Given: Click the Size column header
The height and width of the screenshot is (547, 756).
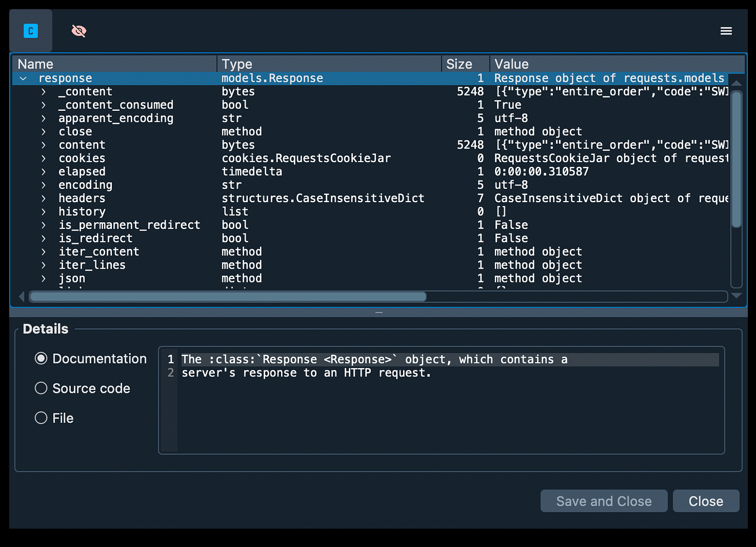Looking at the screenshot, I should (458, 64).
